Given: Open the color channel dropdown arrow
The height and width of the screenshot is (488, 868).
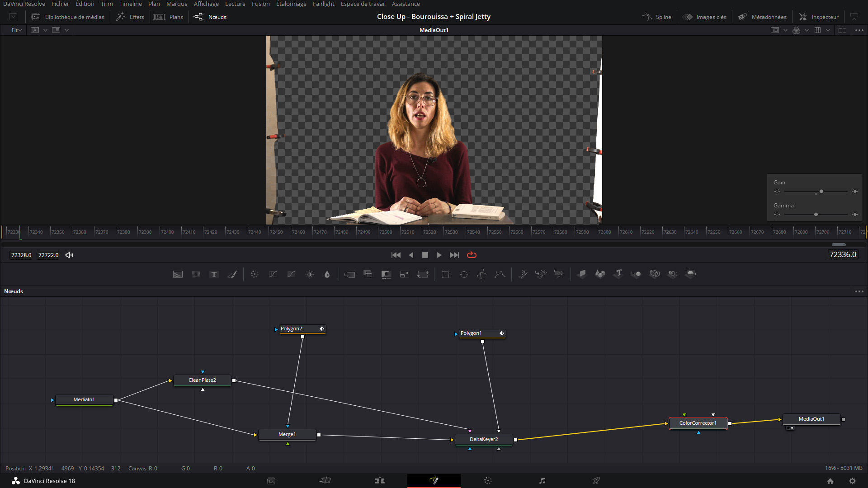Looking at the screenshot, I should 807,30.
